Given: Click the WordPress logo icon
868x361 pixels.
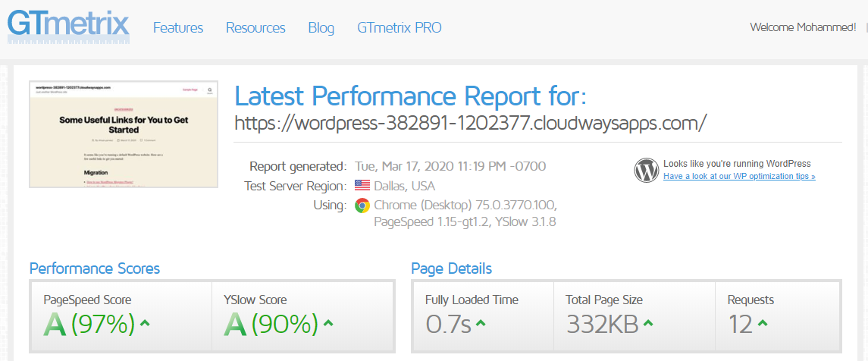Looking at the screenshot, I should click(647, 170).
